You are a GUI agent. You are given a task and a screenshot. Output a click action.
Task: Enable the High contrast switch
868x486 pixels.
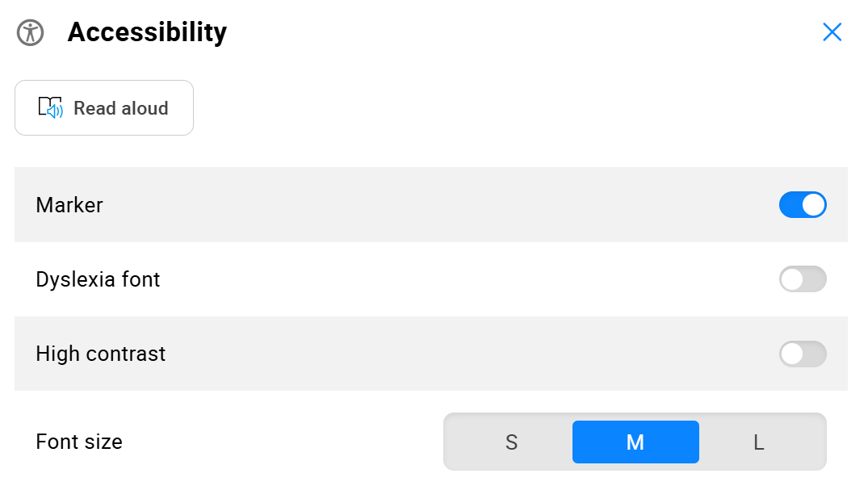pyautogui.click(x=803, y=354)
